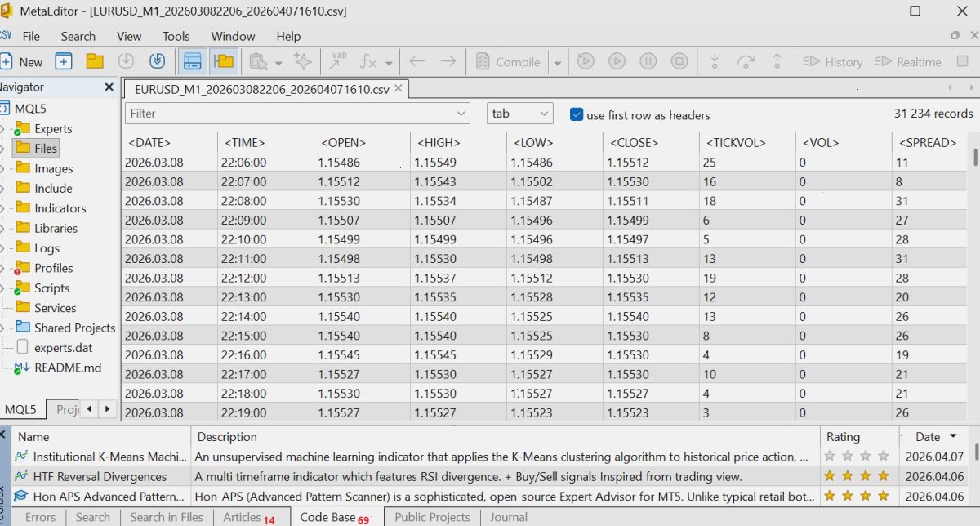Click the yellow Open folder toolbar icon

[x=95, y=61]
